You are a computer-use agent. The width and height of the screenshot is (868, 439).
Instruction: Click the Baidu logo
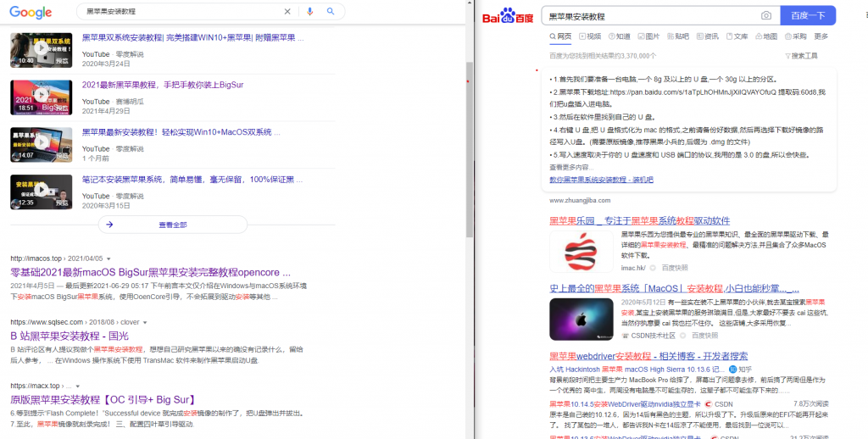point(508,16)
